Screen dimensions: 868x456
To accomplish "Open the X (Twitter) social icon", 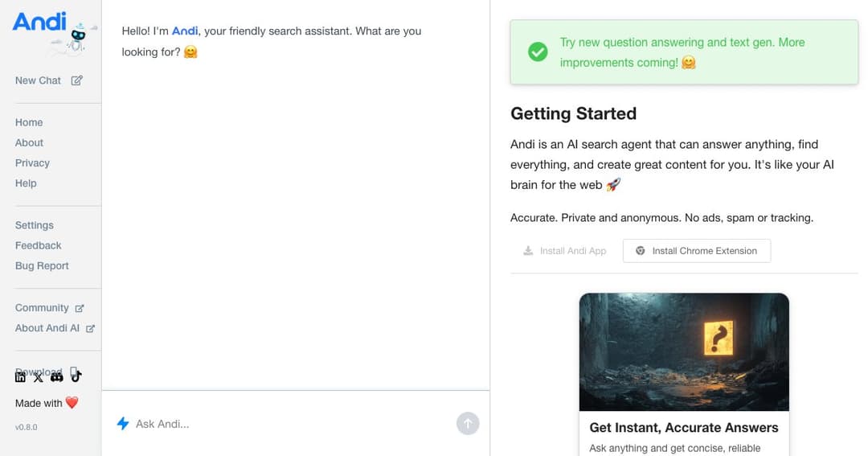I will click(x=39, y=377).
